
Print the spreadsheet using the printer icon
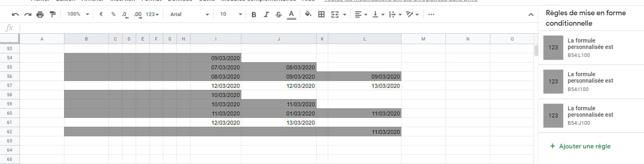[x=40, y=14]
